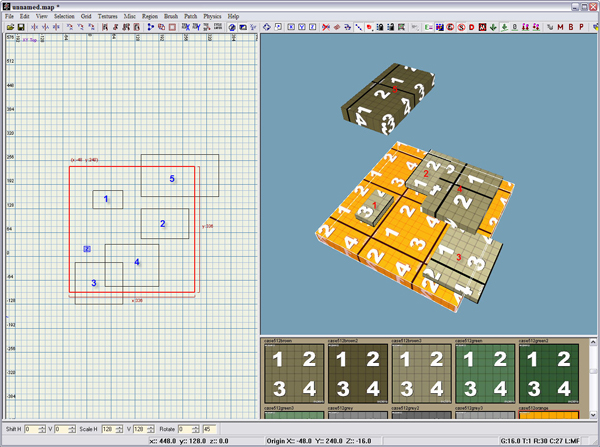This screenshot has height=447, width=600.
Task: Click small brush 1 on the orange floor in the 3D view
Action: (x=375, y=208)
